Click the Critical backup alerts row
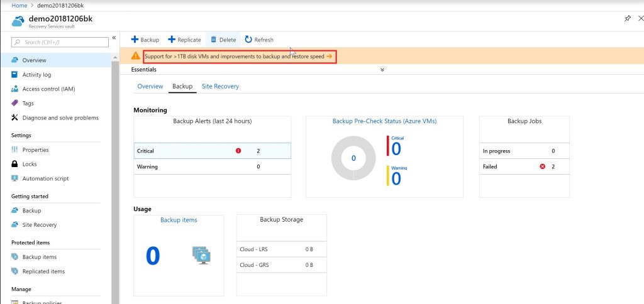Screen dimensions: 644x304 213,151
